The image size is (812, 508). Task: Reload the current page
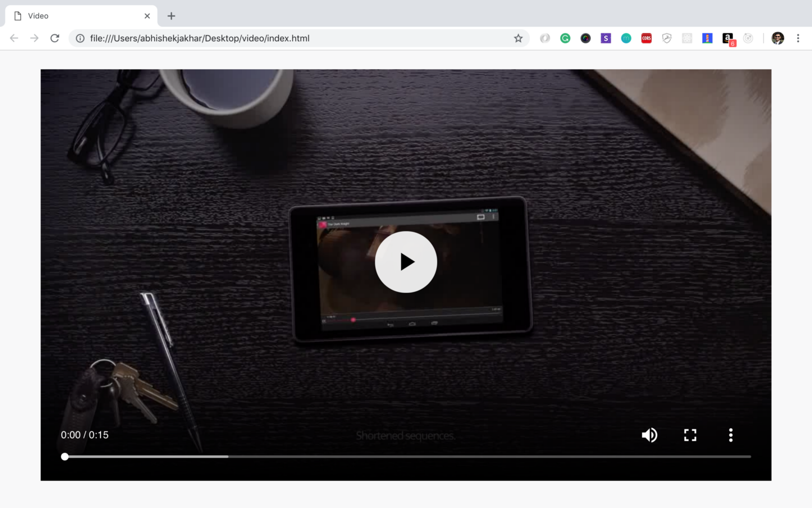tap(55, 38)
